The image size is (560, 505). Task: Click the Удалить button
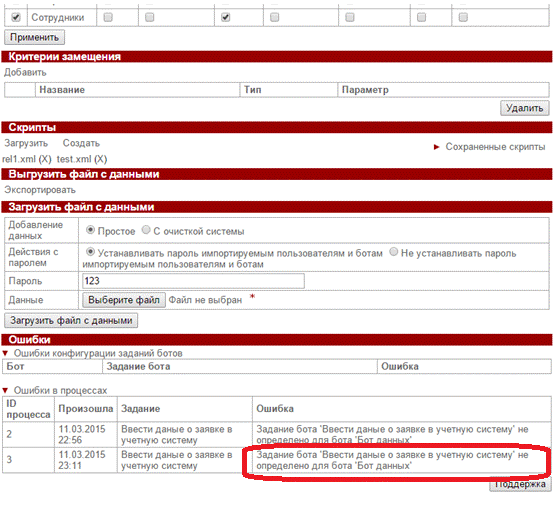coord(525,108)
